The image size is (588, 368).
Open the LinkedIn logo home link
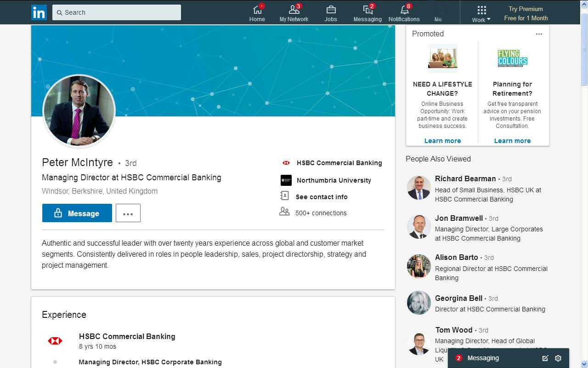coord(39,12)
